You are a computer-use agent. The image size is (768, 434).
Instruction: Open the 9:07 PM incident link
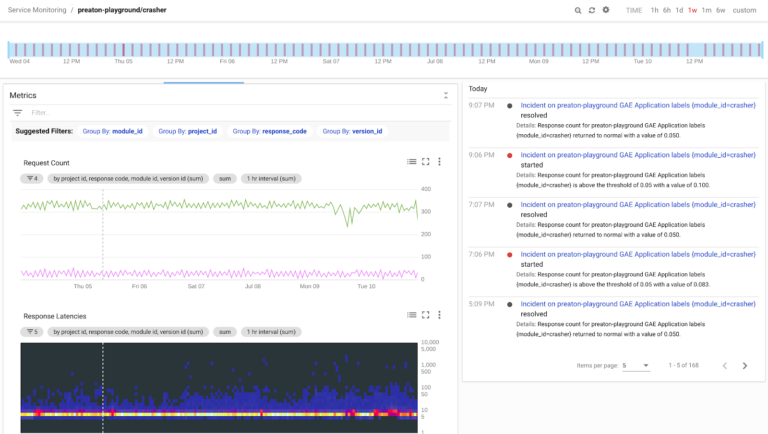[x=638, y=105]
